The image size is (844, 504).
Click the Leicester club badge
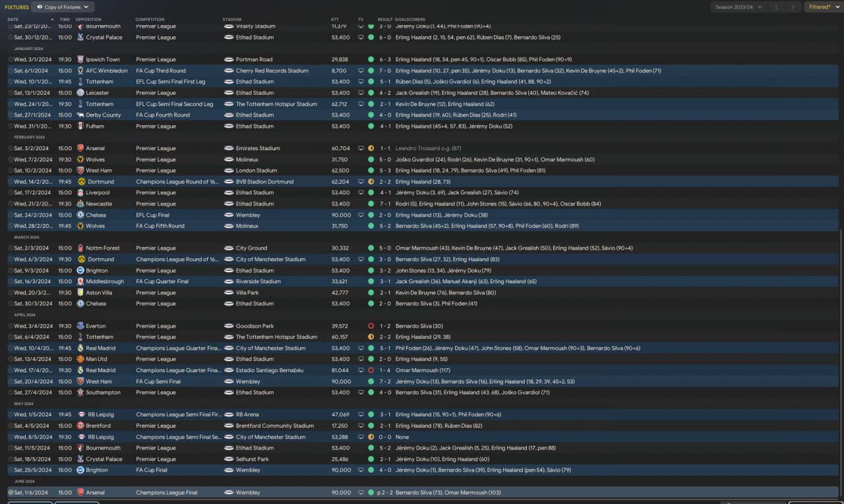click(80, 93)
